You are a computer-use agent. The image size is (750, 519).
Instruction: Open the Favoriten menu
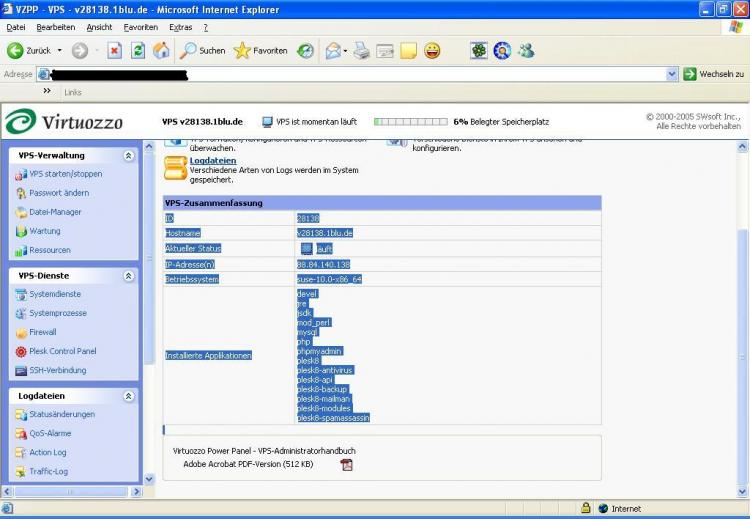pyautogui.click(x=141, y=27)
